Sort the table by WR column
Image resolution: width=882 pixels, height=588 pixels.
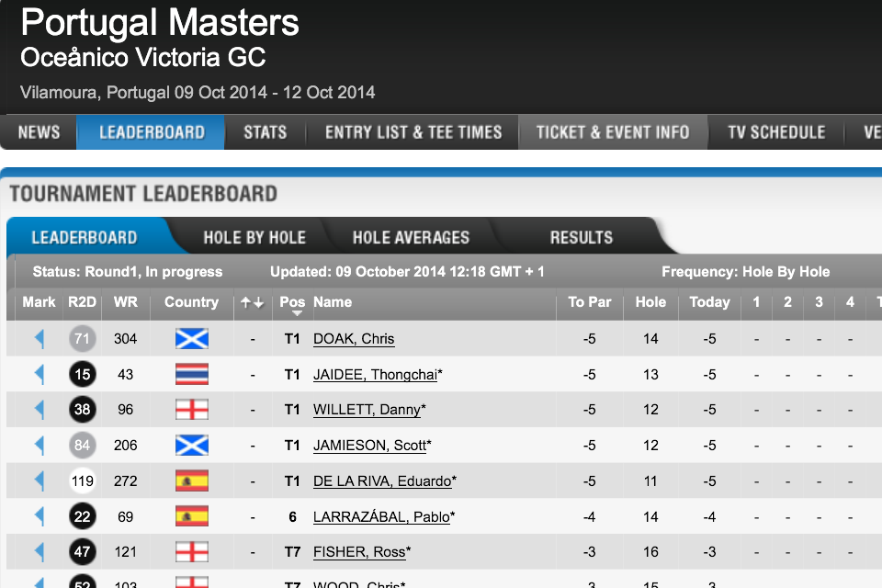126,302
